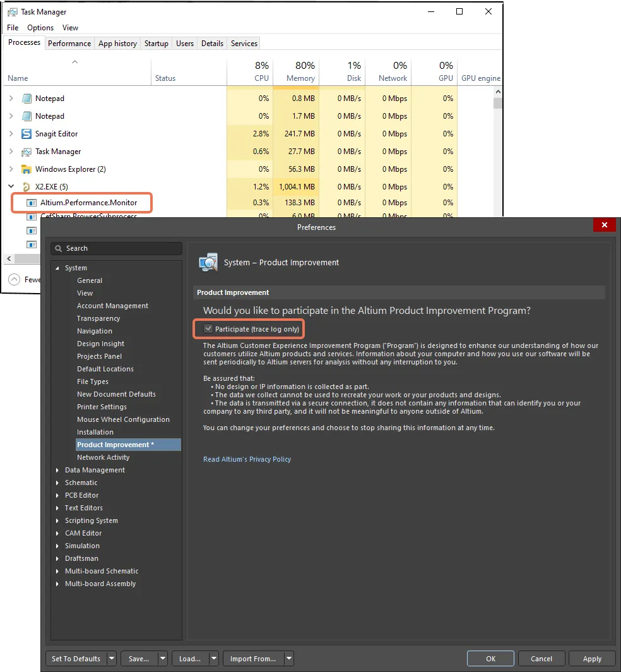The height and width of the screenshot is (672, 621).
Task: Close the Preferences dialog with red X
Action: click(x=605, y=225)
